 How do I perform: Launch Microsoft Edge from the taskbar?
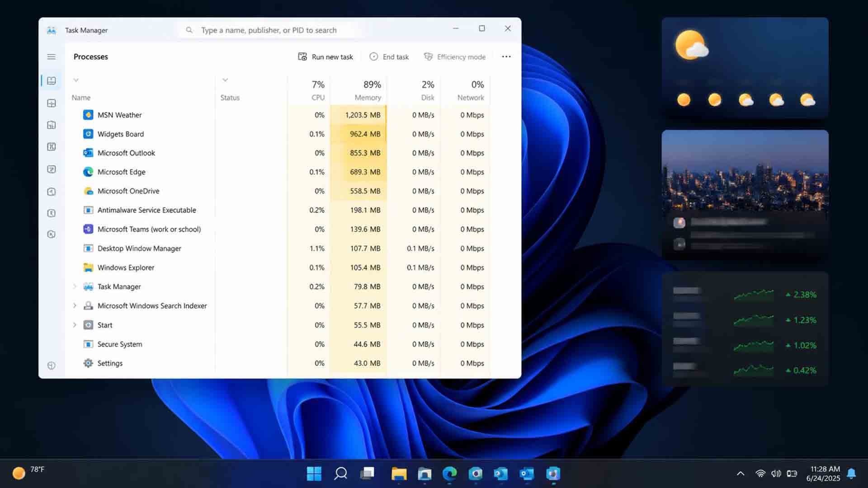(x=450, y=474)
